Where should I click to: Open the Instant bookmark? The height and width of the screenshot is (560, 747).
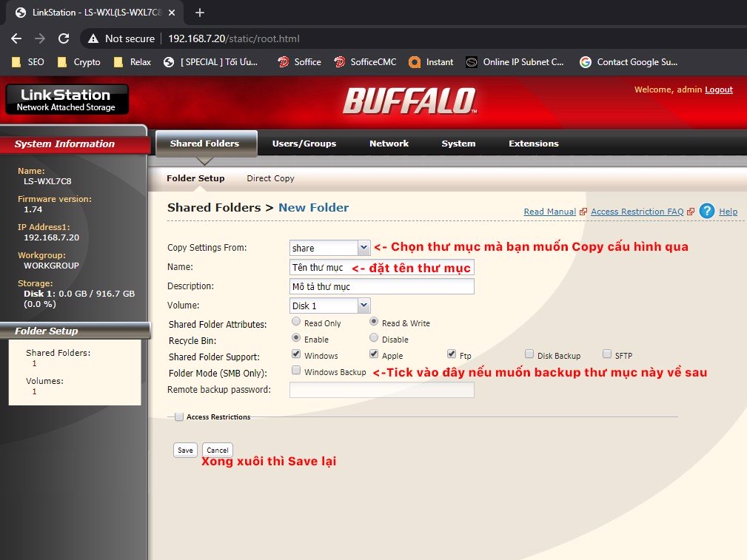[431, 62]
